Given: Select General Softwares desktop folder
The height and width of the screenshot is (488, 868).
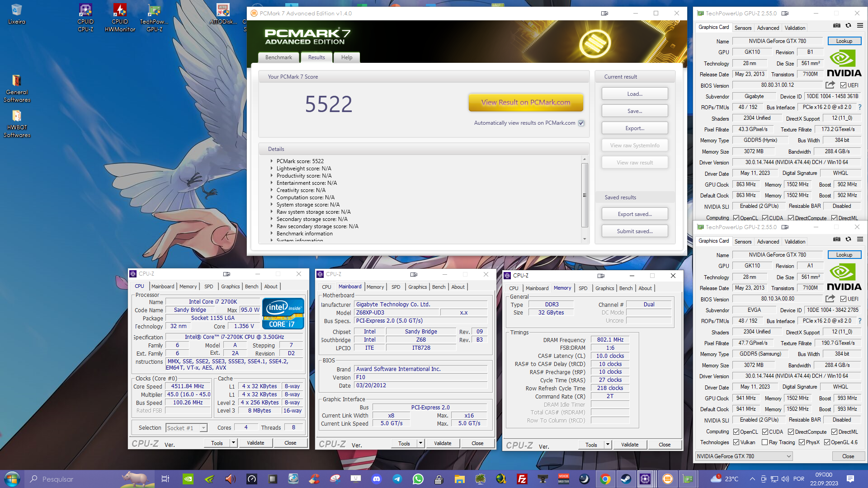Looking at the screenshot, I should 17,89.
